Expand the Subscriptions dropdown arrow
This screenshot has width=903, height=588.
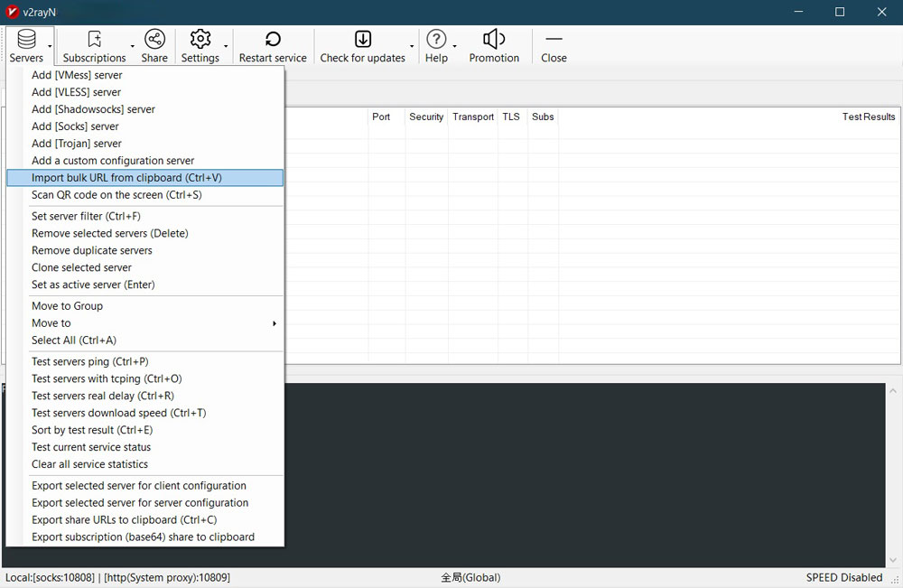[133, 46]
